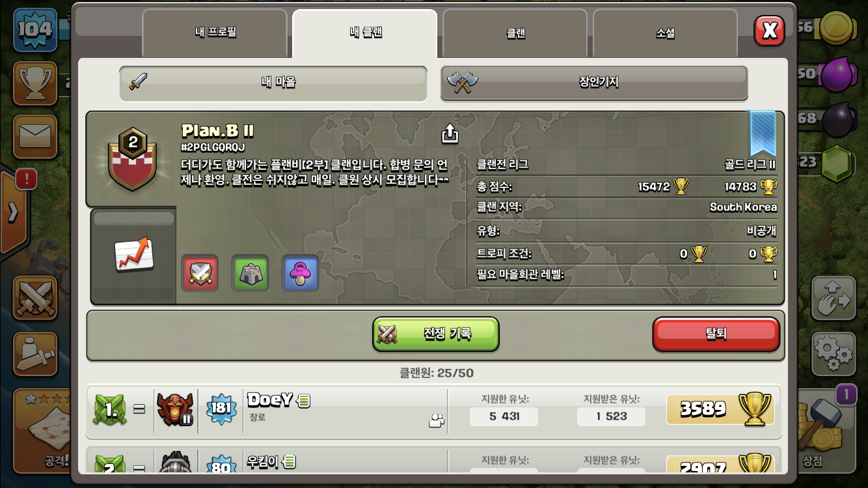
Task: Open the settings gears icon
Action: [x=834, y=354]
